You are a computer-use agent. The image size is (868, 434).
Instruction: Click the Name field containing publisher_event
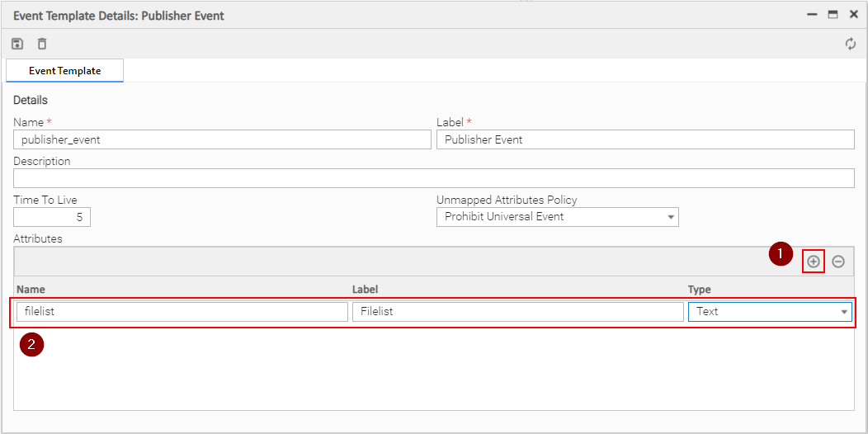(x=222, y=139)
